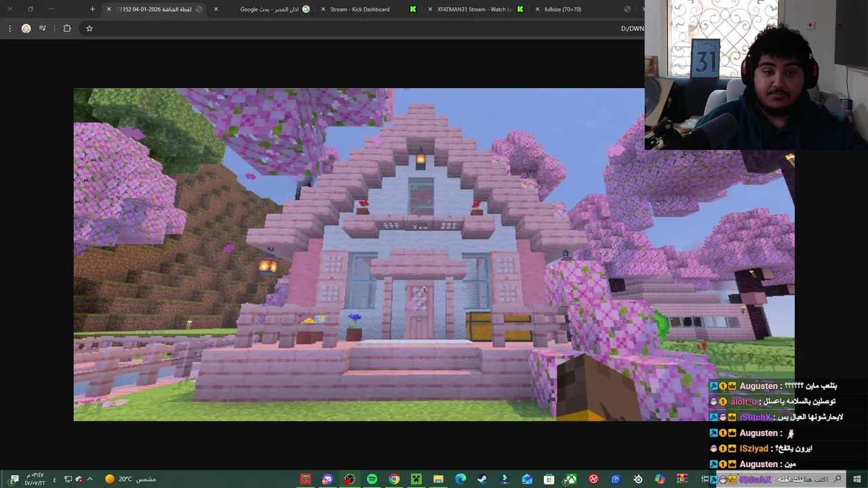Open the Copilot colorful taskbar icon
868x488 pixels.
pyautogui.click(x=660, y=479)
